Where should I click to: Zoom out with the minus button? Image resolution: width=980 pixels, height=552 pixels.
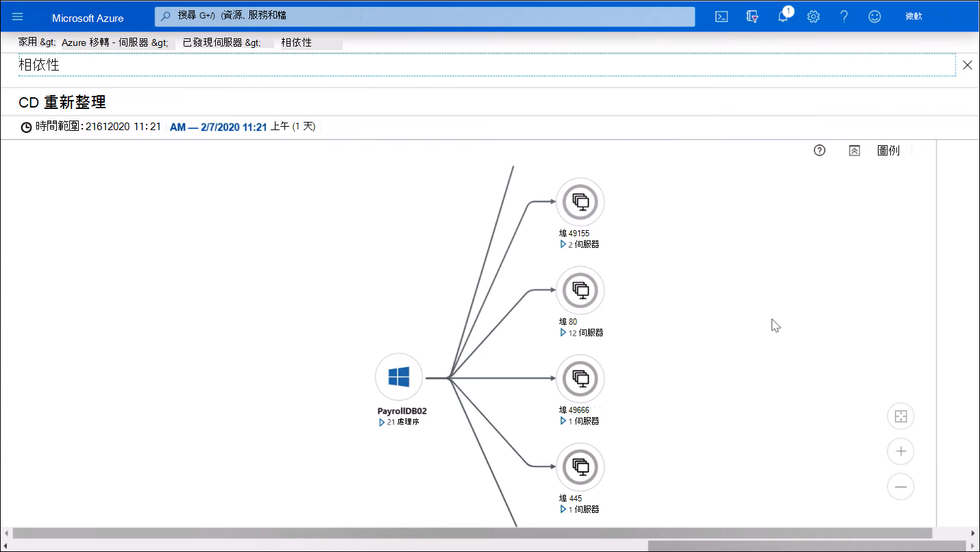pyautogui.click(x=901, y=487)
